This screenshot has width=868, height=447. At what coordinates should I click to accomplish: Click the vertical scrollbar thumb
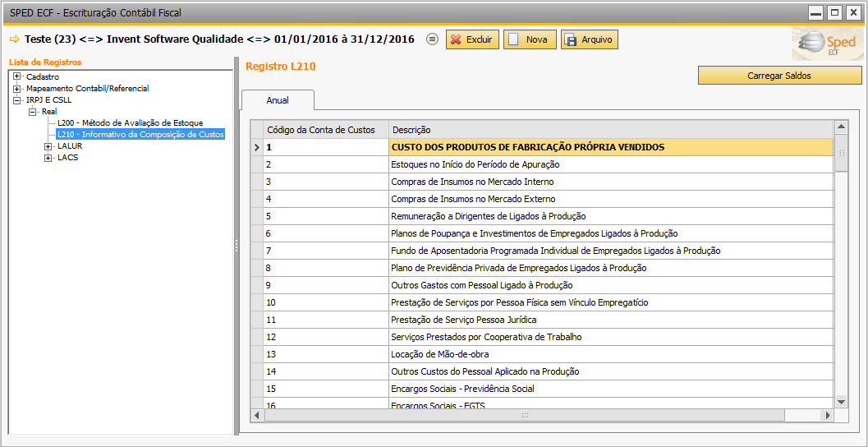click(841, 153)
